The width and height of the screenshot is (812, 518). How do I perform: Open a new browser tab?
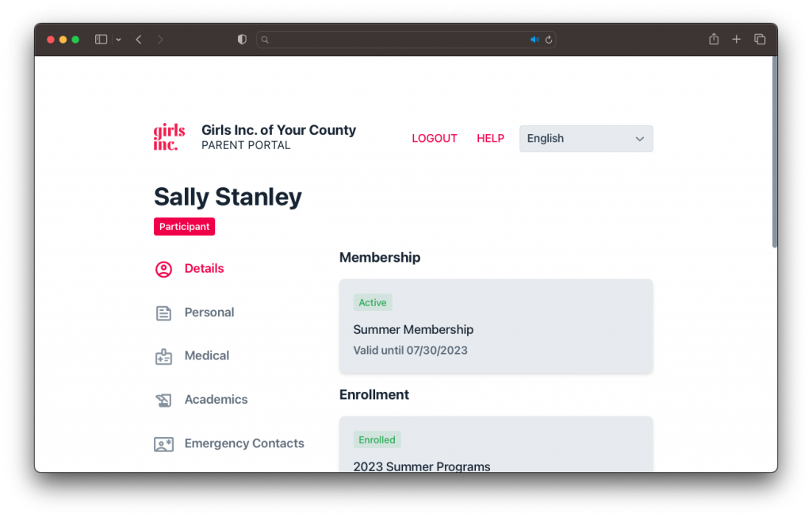(736, 39)
